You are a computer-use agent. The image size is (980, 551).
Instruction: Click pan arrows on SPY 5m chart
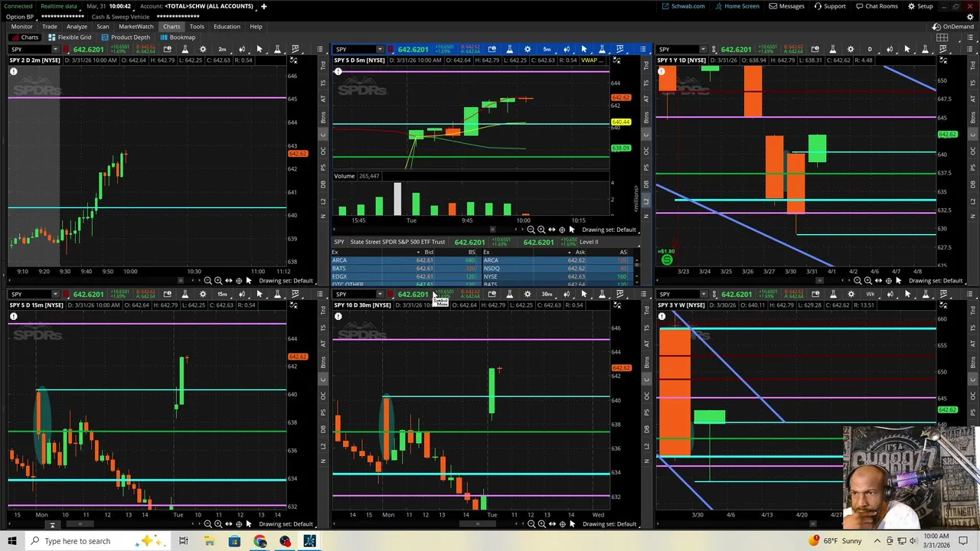551,230
